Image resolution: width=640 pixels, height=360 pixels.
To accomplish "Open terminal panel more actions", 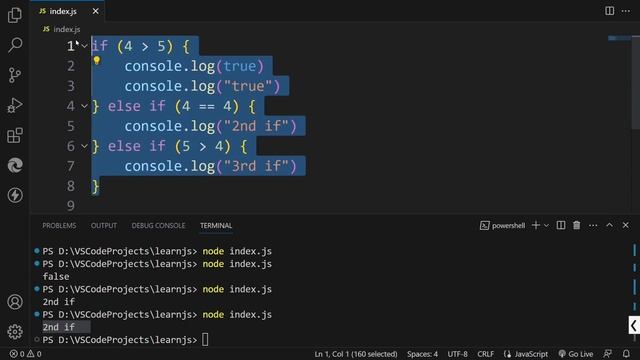I will (x=593, y=225).
